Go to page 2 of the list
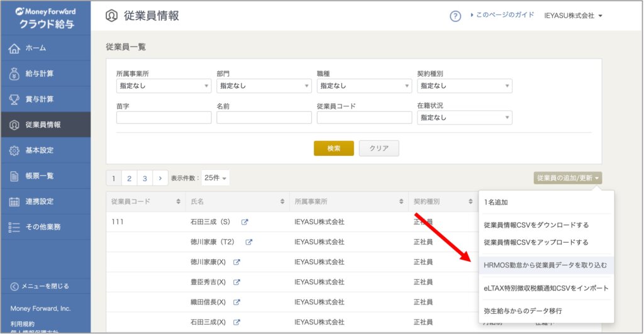Screen dimensions: 644x334 (129, 179)
